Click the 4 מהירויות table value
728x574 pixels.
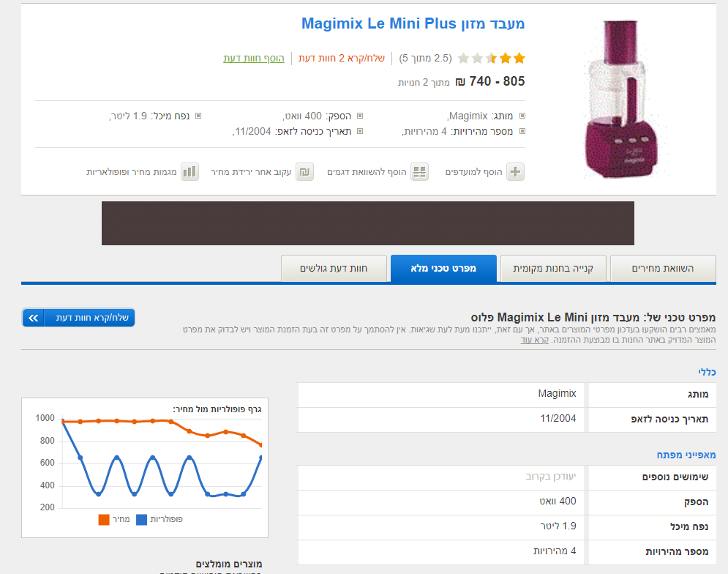pos(555,551)
